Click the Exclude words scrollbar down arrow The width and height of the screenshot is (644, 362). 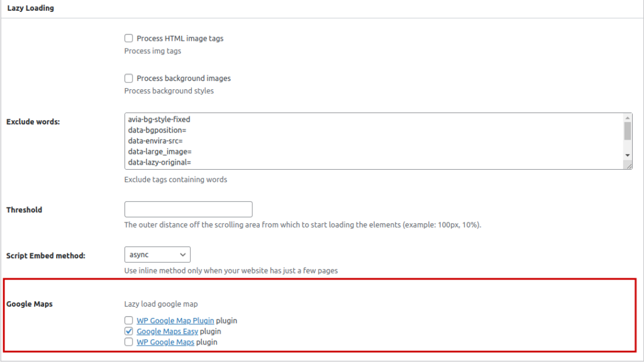(x=627, y=155)
